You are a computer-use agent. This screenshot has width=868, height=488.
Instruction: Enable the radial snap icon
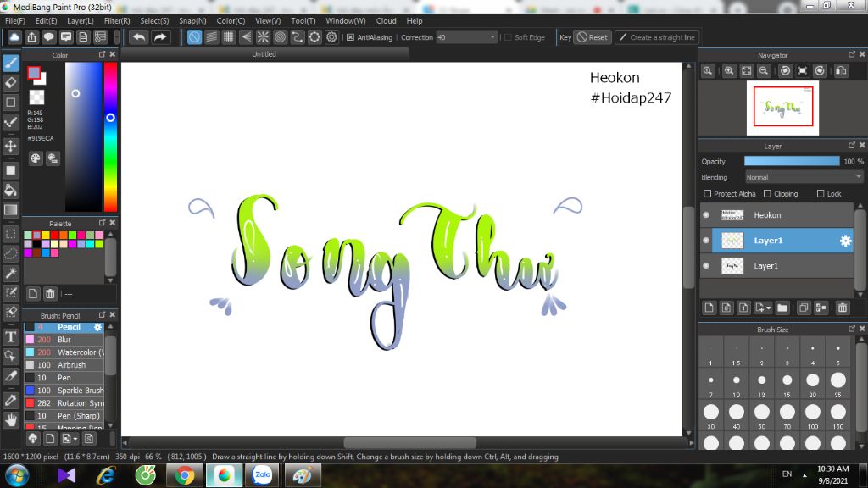(263, 37)
